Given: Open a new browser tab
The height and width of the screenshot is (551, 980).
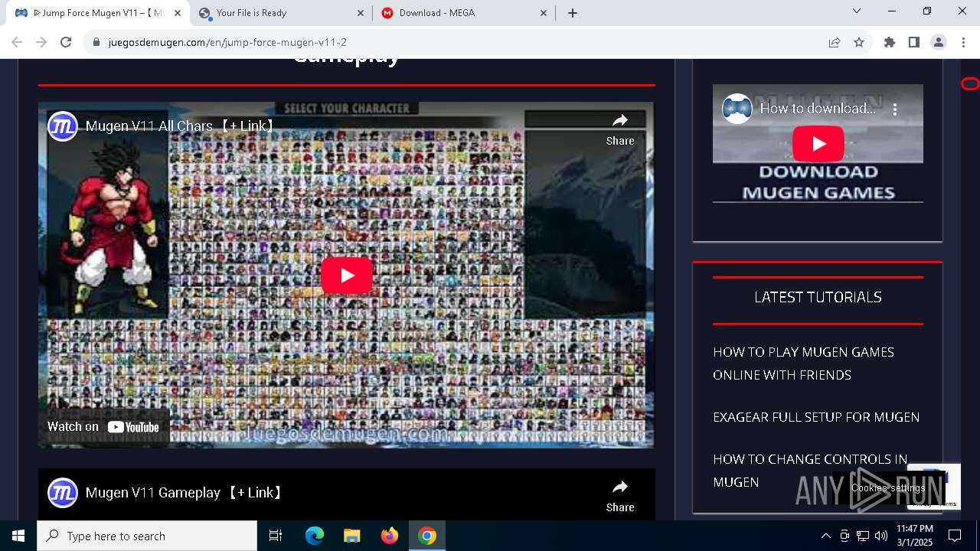Looking at the screenshot, I should [573, 13].
